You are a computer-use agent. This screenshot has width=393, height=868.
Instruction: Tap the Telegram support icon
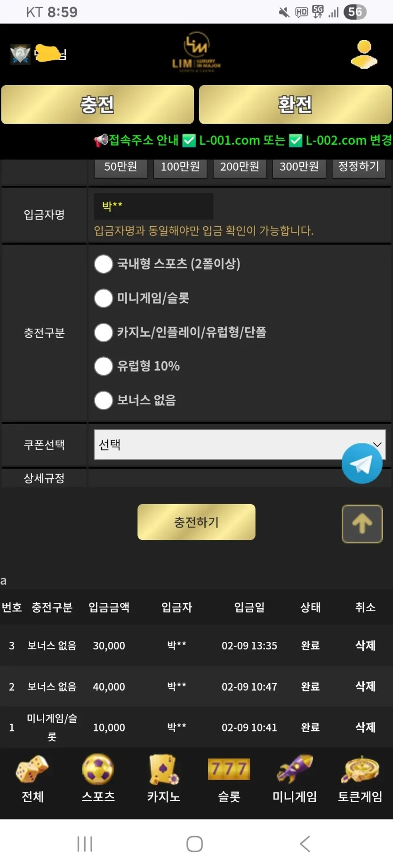[x=362, y=464]
